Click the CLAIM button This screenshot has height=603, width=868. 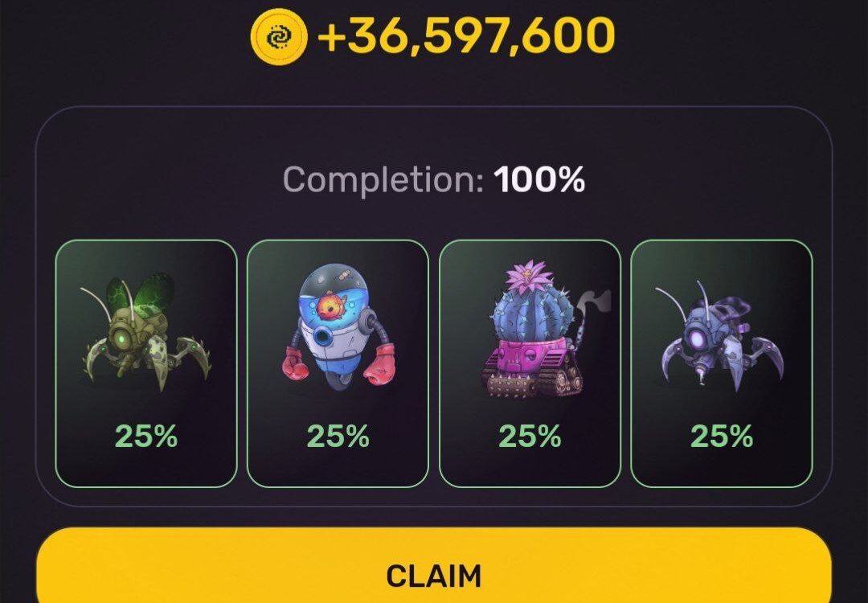pos(434,566)
